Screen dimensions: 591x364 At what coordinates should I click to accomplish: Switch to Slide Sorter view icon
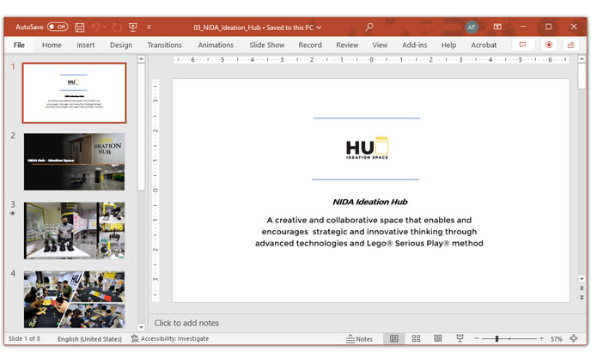point(416,339)
